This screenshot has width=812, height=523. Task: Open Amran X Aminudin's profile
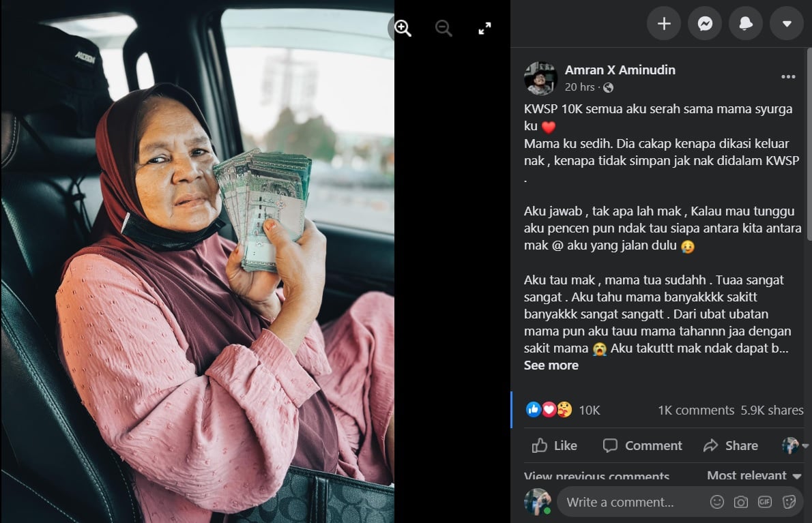coord(620,70)
